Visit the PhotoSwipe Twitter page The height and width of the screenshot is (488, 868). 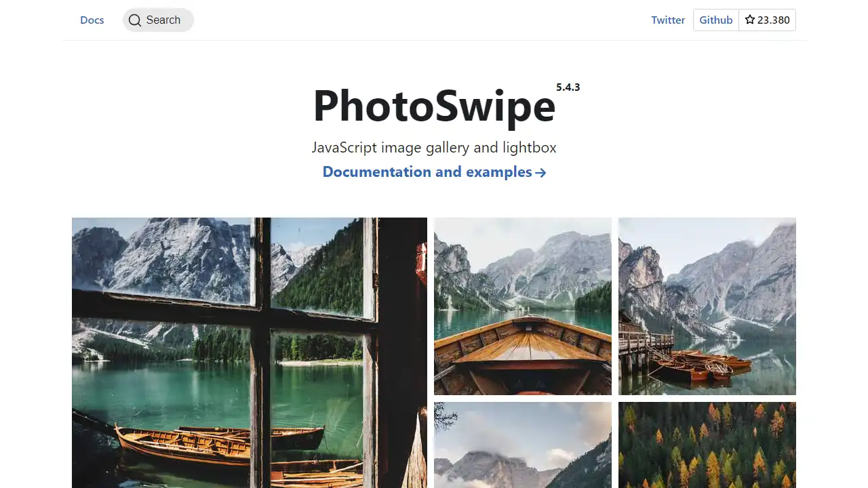pos(668,20)
